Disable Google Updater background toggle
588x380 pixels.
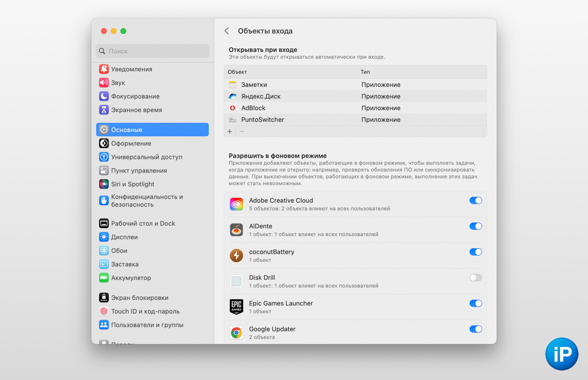click(x=475, y=329)
